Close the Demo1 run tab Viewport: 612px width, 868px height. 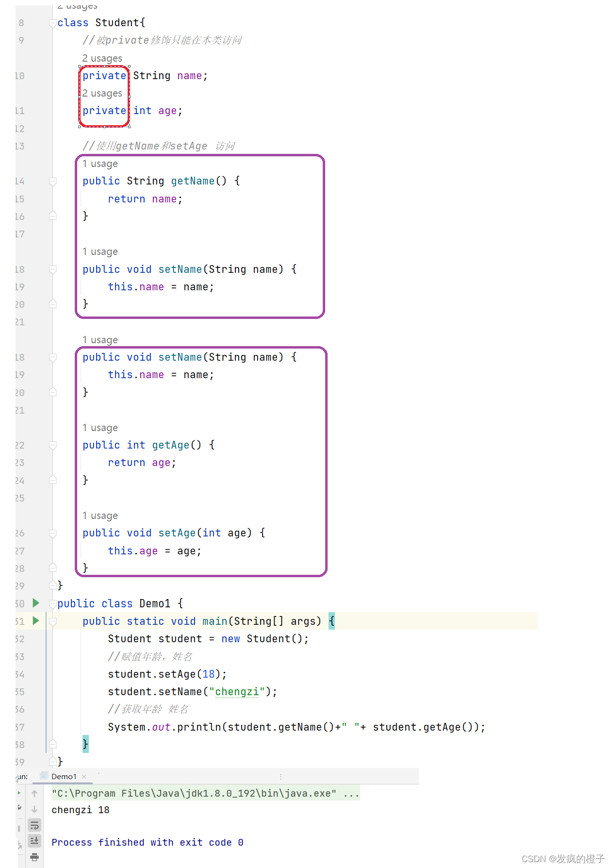tap(84, 777)
